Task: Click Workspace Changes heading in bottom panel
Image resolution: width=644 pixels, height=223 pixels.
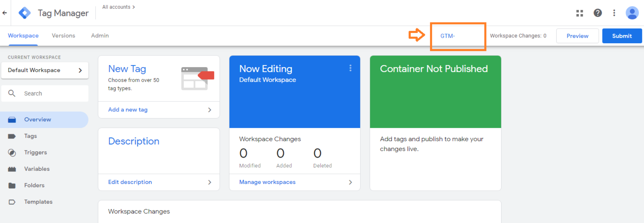Action: [x=139, y=211]
